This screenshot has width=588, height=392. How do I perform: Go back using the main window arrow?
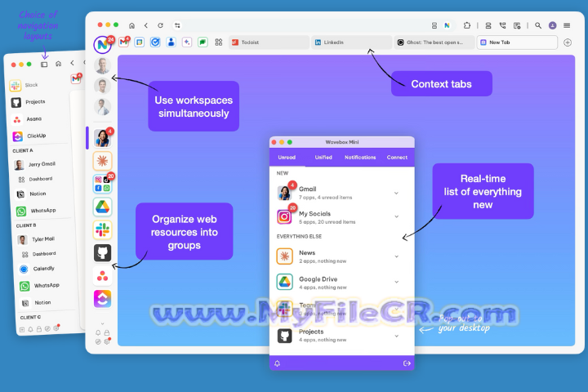(x=146, y=25)
